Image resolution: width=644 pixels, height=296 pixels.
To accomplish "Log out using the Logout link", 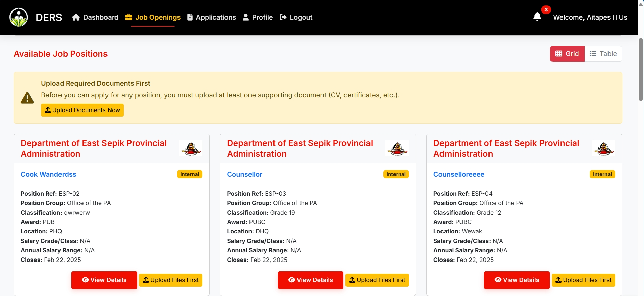I will point(296,17).
